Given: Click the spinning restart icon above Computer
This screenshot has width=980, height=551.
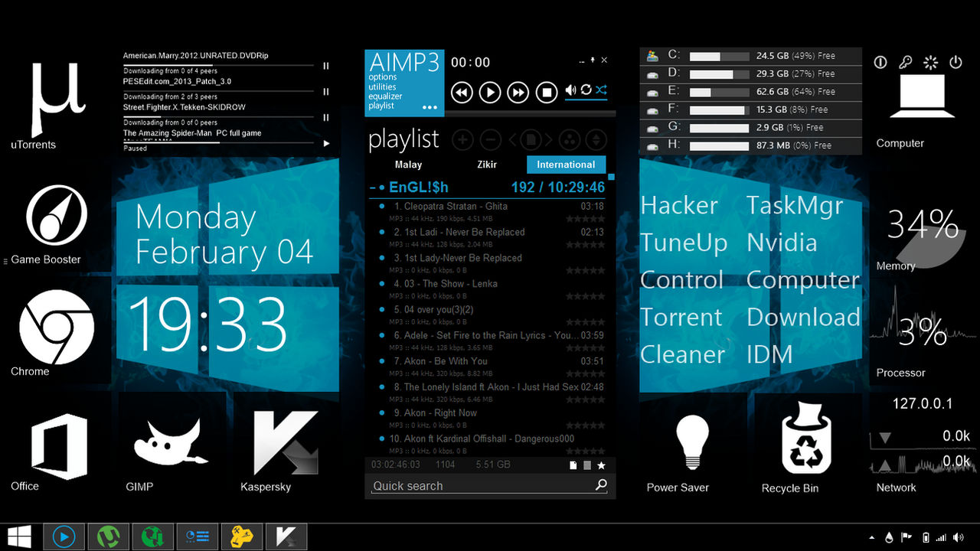Looking at the screenshot, I should point(930,63).
